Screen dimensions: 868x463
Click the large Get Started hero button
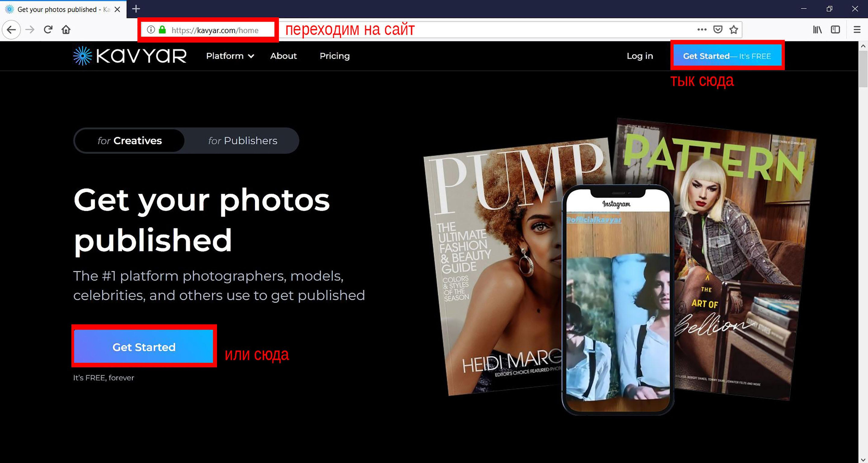point(144,347)
